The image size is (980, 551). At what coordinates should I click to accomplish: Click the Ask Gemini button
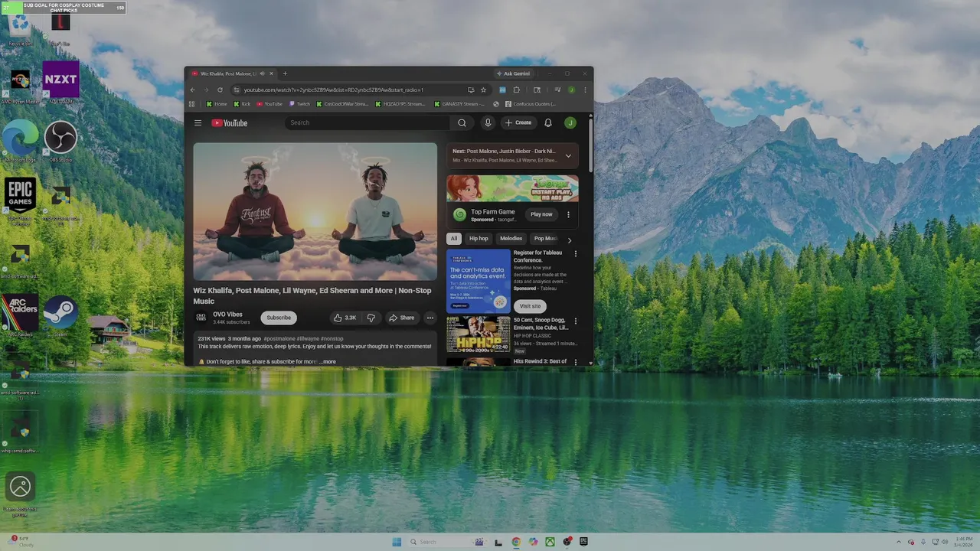tap(513, 73)
